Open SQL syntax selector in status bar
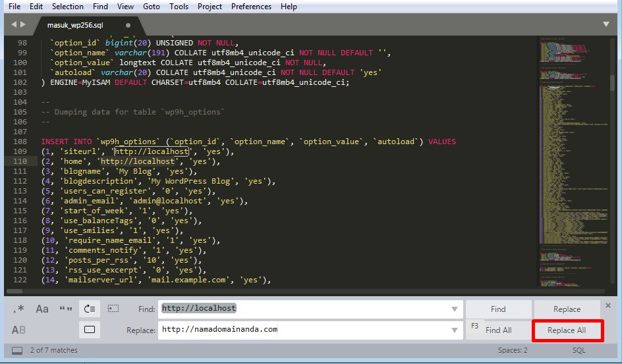The height and width of the screenshot is (364, 622). (x=579, y=351)
